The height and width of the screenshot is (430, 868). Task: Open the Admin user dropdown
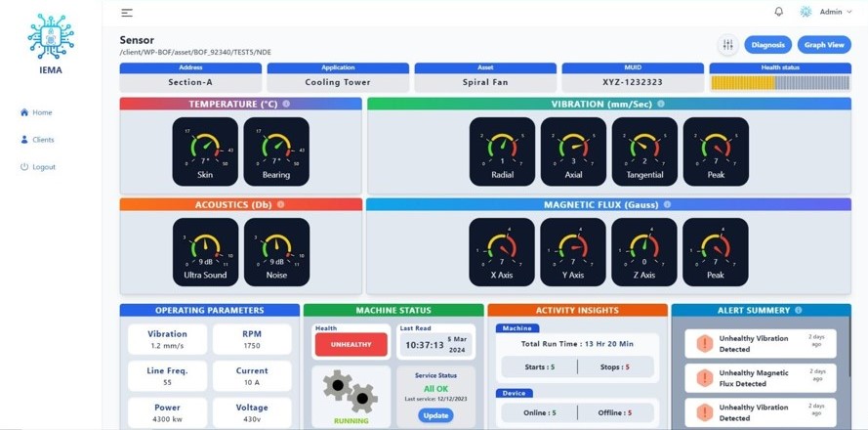(x=826, y=12)
